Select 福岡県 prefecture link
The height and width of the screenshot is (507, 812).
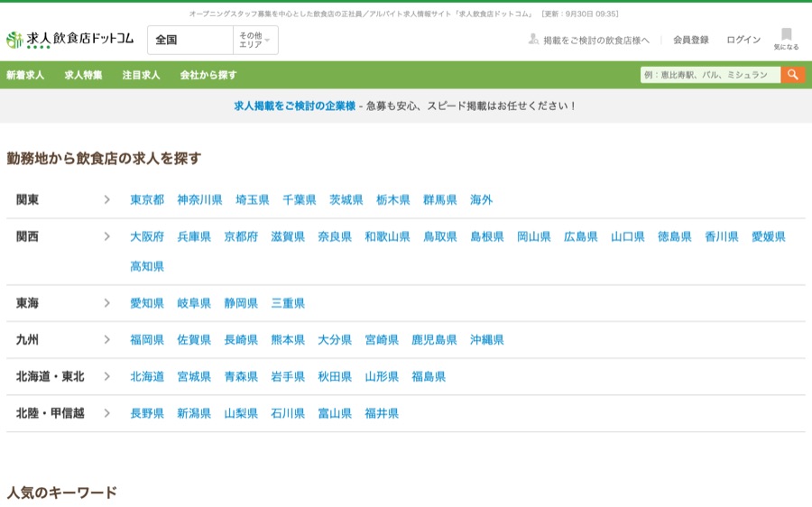click(x=147, y=340)
